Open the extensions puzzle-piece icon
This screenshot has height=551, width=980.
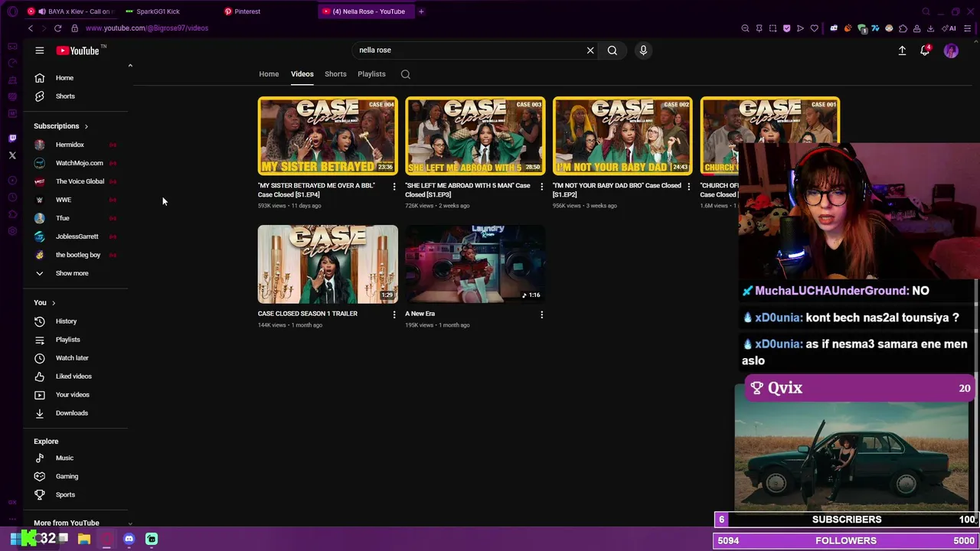point(903,28)
